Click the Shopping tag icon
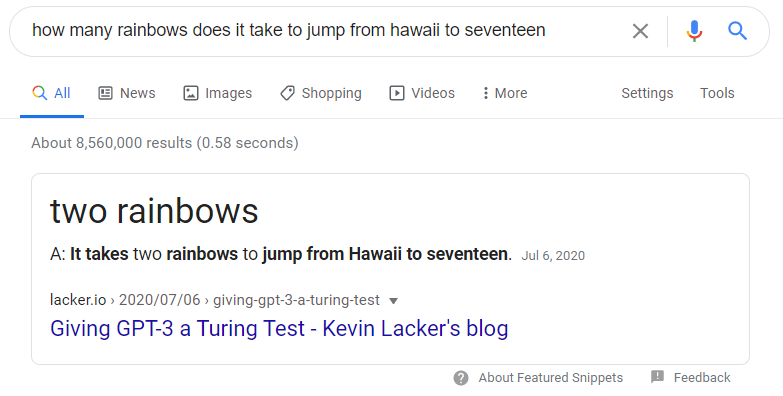Viewport: 783px width, 396px height. coord(287,93)
